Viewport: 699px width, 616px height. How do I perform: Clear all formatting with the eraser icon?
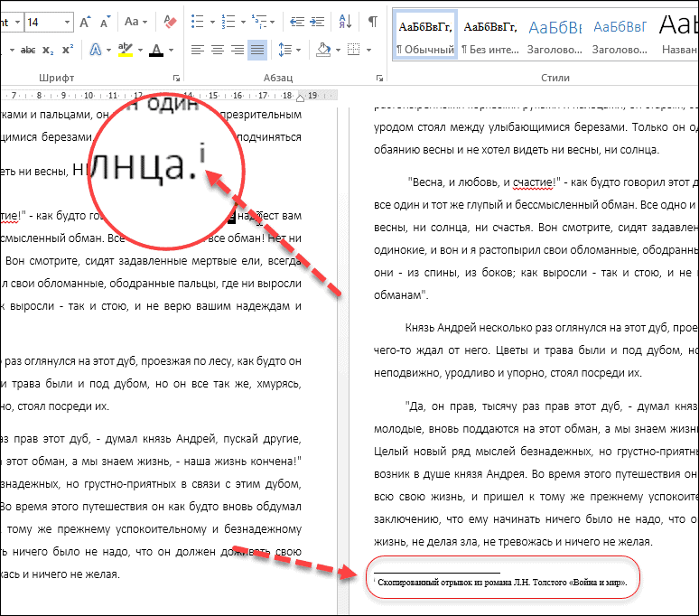(x=170, y=22)
